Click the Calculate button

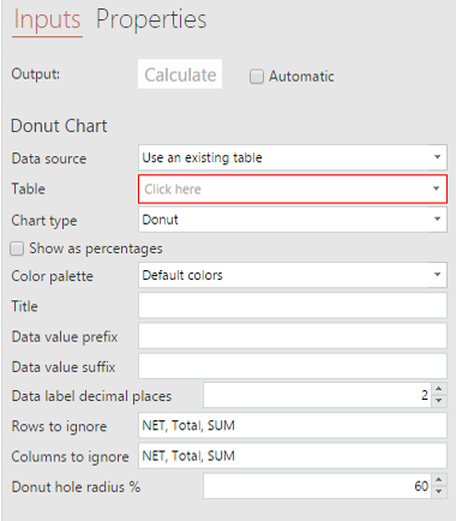click(x=180, y=74)
